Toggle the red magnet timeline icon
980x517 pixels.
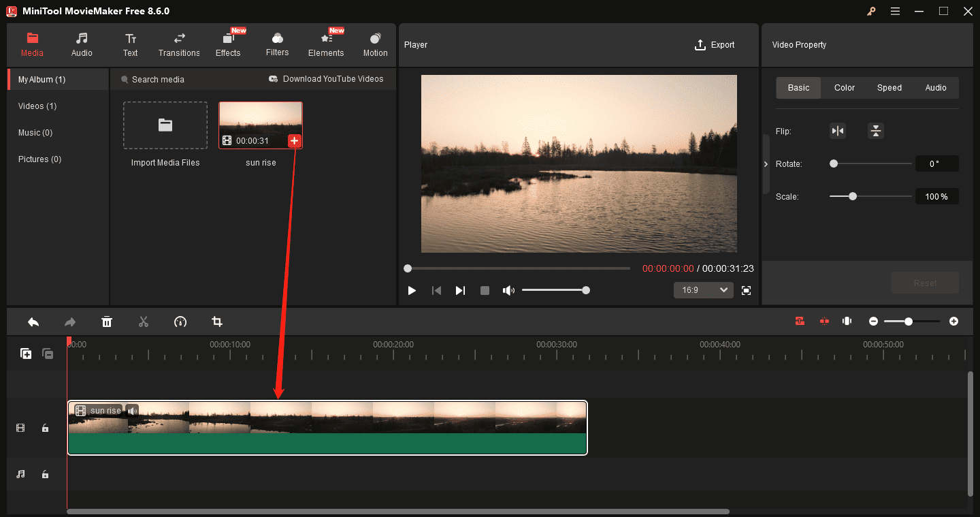(800, 321)
